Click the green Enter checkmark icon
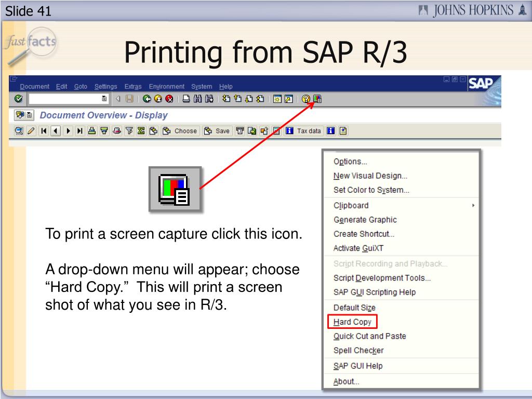The height and width of the screenshot is (399, 532). click(x=19, y=99)
